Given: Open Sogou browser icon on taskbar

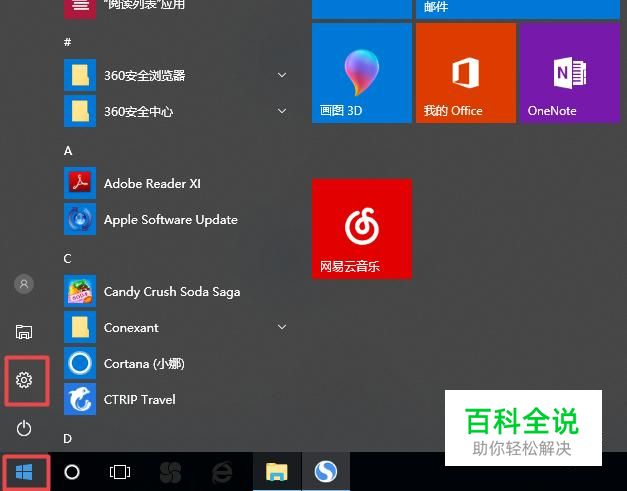Looking at the screenshot, I should (325, 472).
